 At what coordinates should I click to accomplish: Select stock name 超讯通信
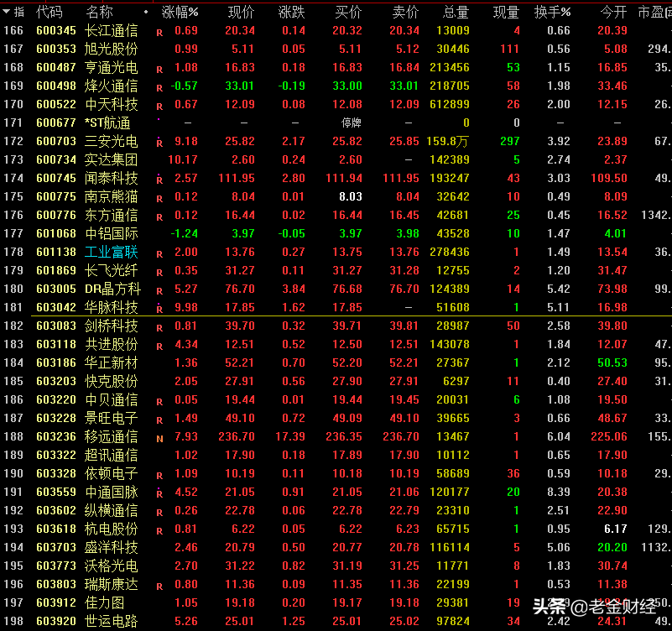tap(111, 455)
